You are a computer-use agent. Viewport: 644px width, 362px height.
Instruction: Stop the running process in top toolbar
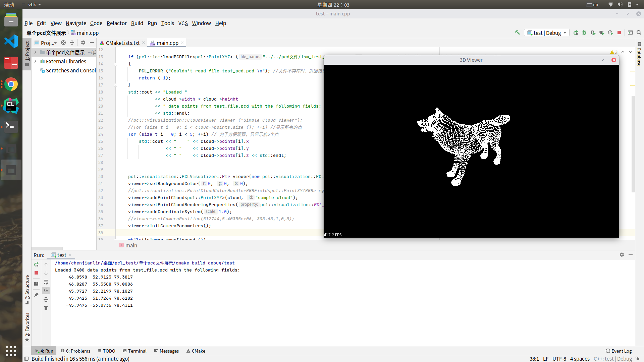click(619, 33)
